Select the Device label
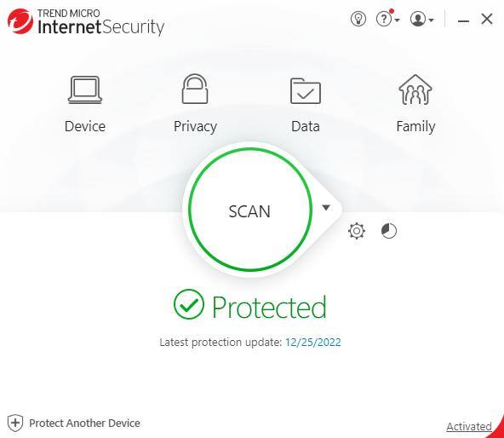504x438 pixels. pos(85,126)
